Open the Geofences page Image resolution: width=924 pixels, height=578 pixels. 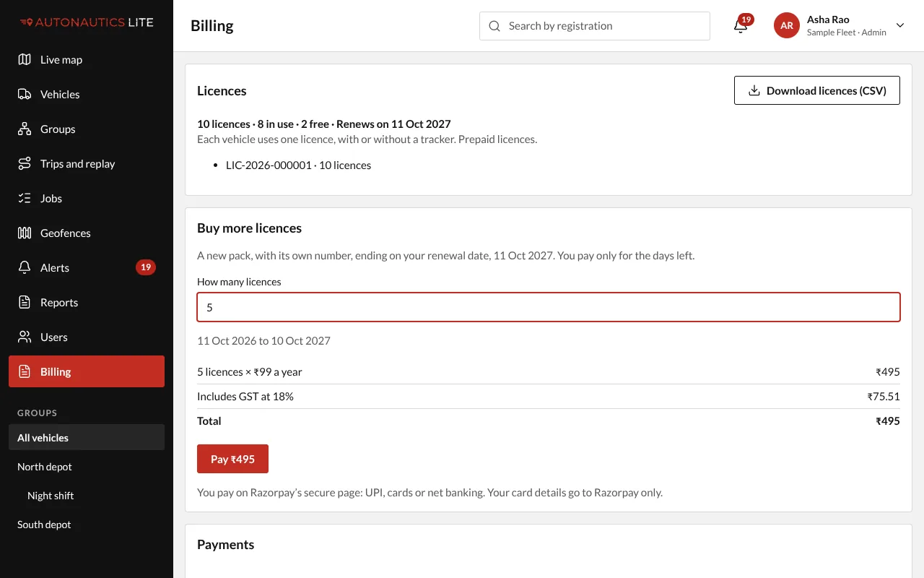(x=87, y=233)
